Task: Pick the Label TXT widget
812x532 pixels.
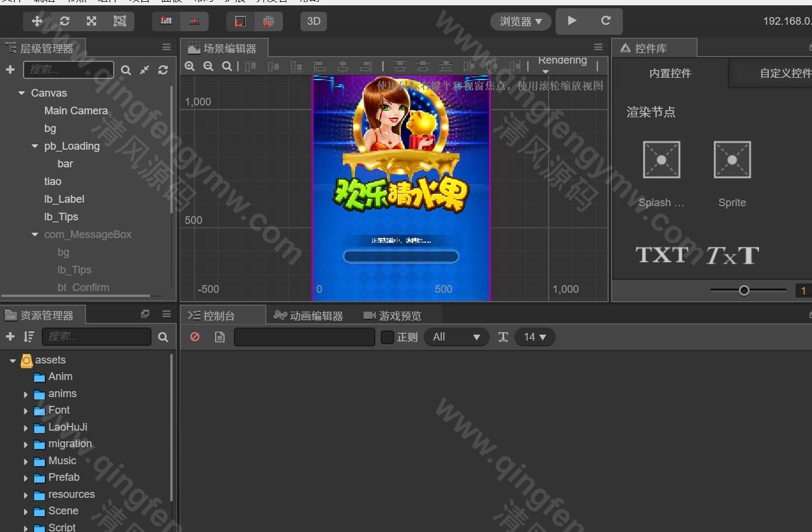Action: (662, 255)
